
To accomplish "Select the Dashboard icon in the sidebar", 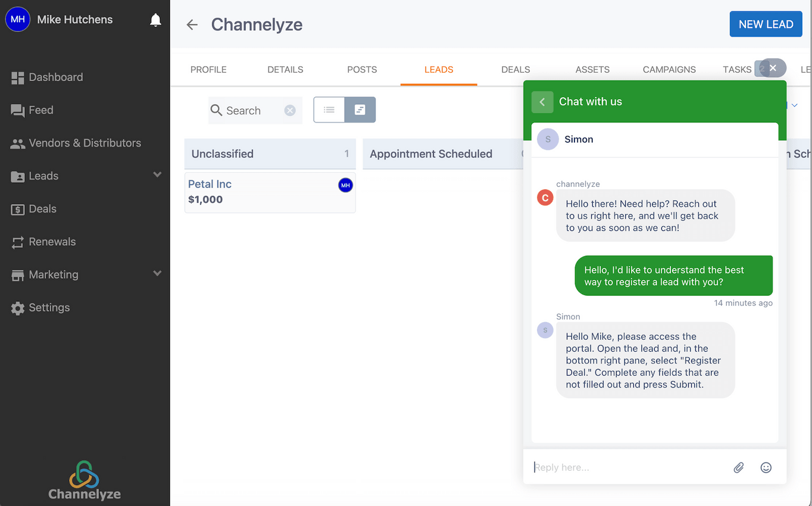I will (x=17, y=77).
